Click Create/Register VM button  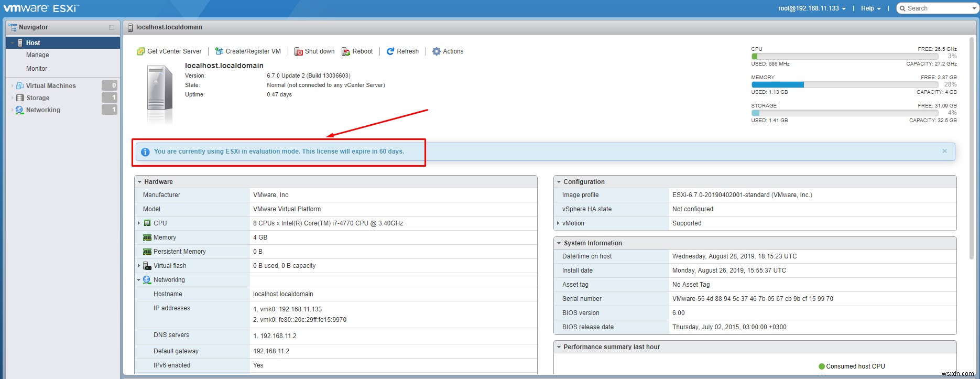pyautogui.click(x=248, y=51)
